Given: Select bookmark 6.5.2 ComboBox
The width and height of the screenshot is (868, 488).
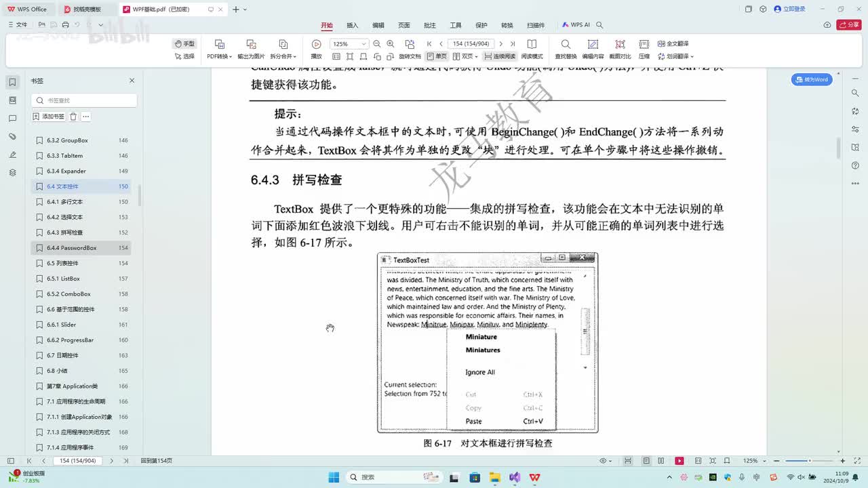Looking at the screenshot, I should pos(82,294).
